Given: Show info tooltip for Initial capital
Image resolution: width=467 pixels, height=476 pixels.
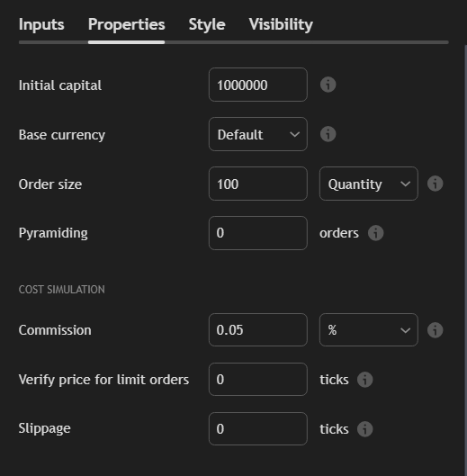Looking at the screenshot, I should pyautogui.click(x=328, y=85).
